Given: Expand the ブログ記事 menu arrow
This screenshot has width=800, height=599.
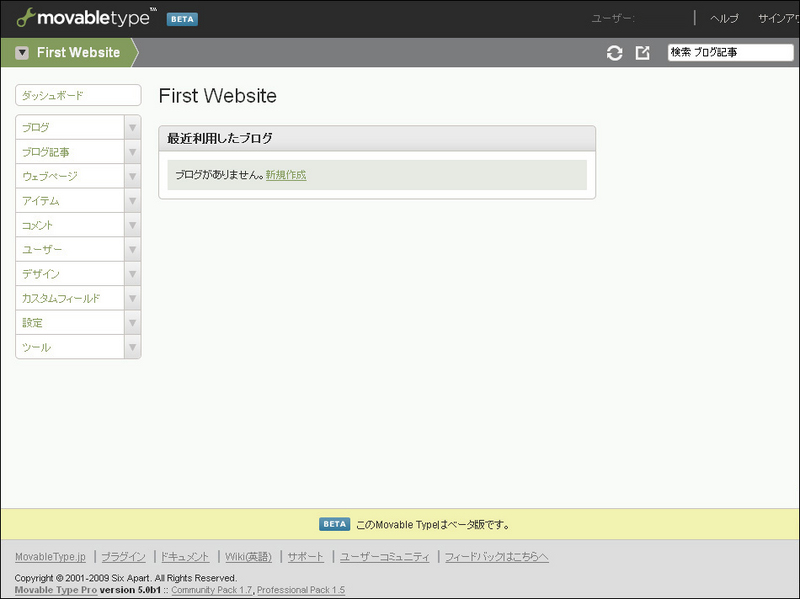Looking at the screenshot, I should (x=132, y=152).
